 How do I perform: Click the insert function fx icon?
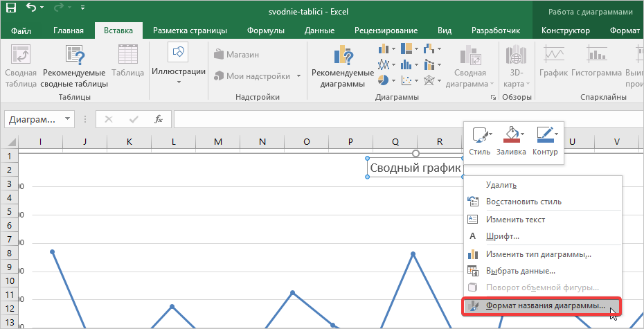(x=159, y=119)
